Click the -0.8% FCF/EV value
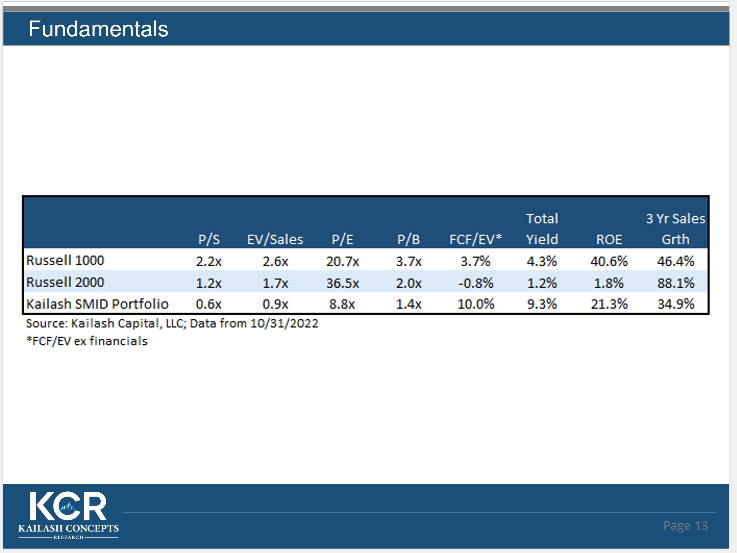 pyautogui.click(x=474, y=282)
